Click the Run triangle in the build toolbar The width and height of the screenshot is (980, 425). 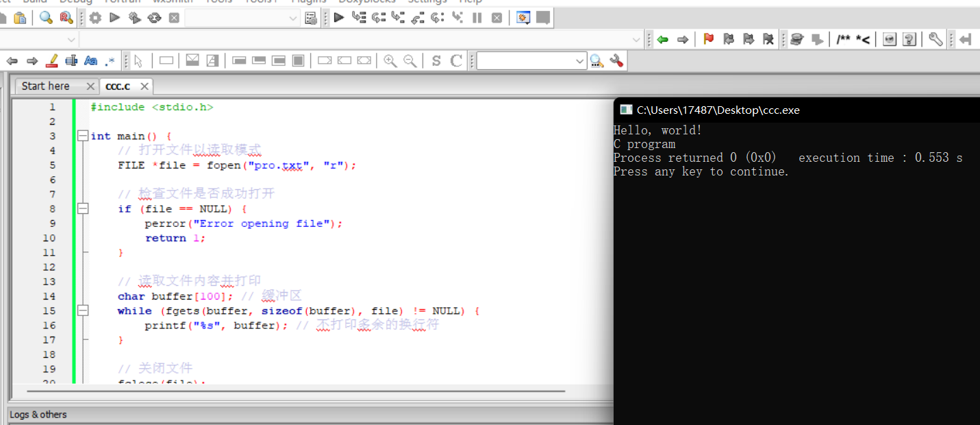(114, 18)
